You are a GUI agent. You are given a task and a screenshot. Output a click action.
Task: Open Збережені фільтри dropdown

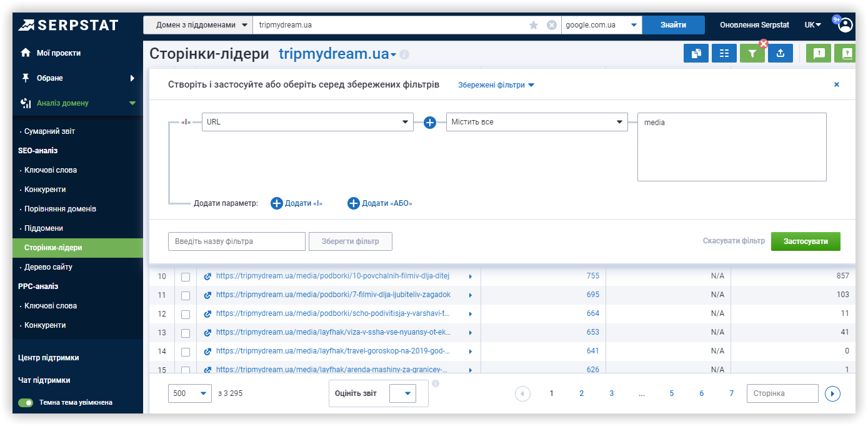pyautogui.click(x=496, y=85)
